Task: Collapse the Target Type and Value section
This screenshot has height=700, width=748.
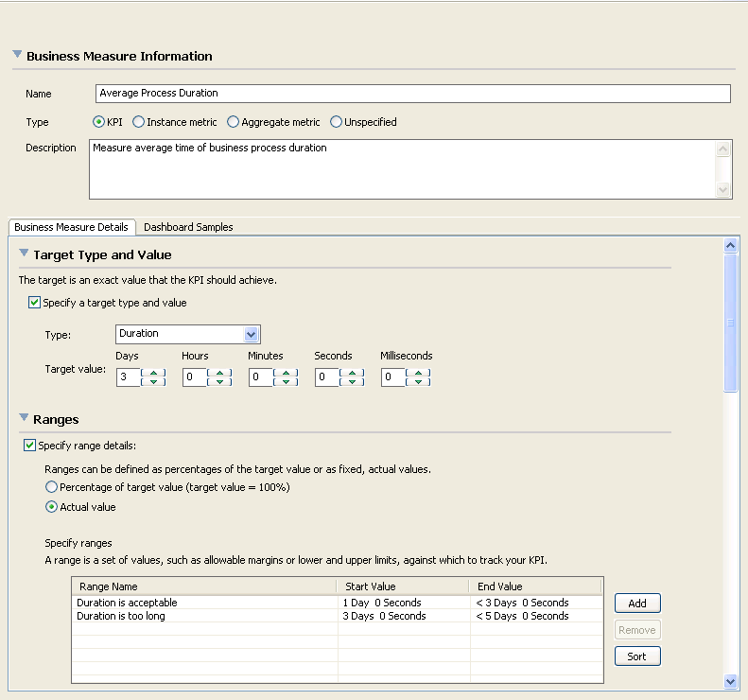Action: point(25,254)
